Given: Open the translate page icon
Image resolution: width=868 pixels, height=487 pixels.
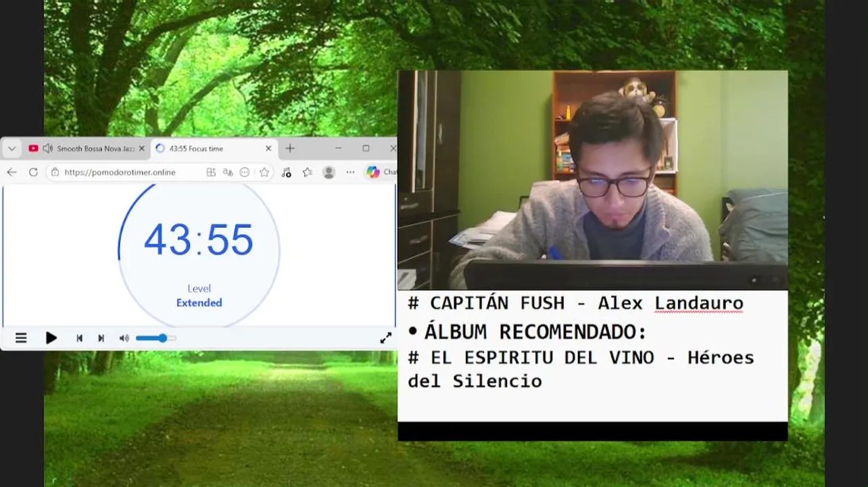Looking at the screenshot, I should tap(228, 172).
